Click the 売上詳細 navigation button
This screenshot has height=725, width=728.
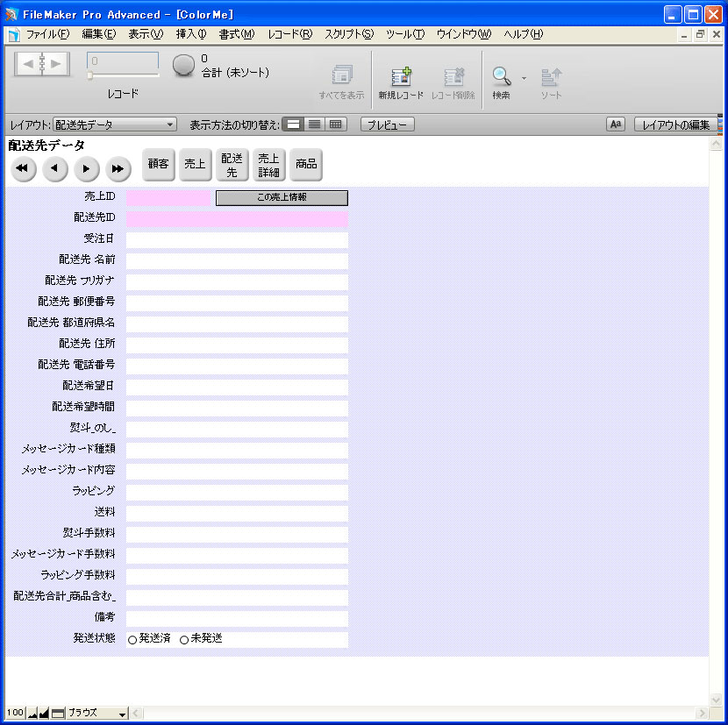tap(268, 164)
